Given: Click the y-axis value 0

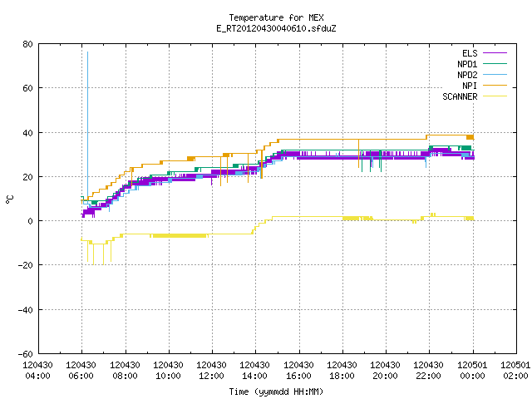Looking at the screenshot, I should click(x=30, y=221).
